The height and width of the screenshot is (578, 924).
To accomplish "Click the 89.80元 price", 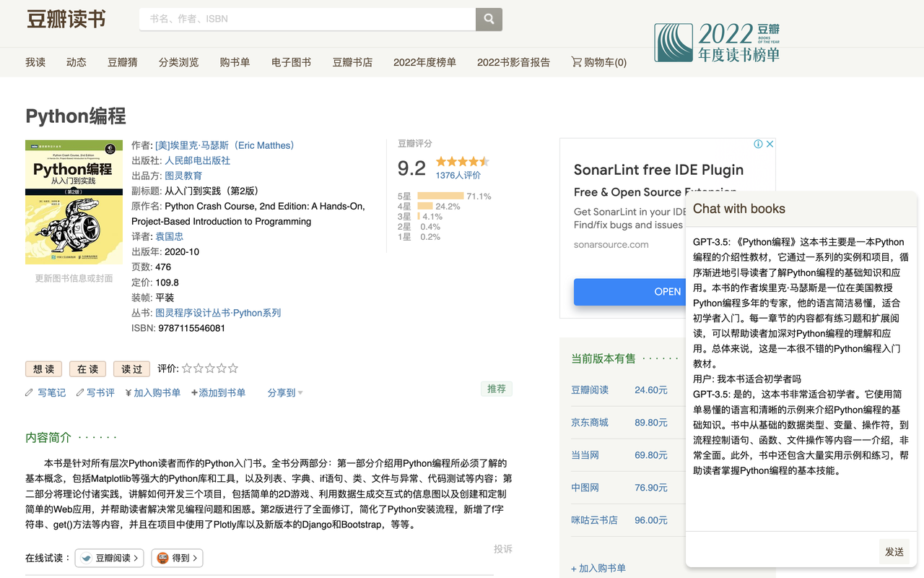I will pyautogui.click(x=651, y=422).
